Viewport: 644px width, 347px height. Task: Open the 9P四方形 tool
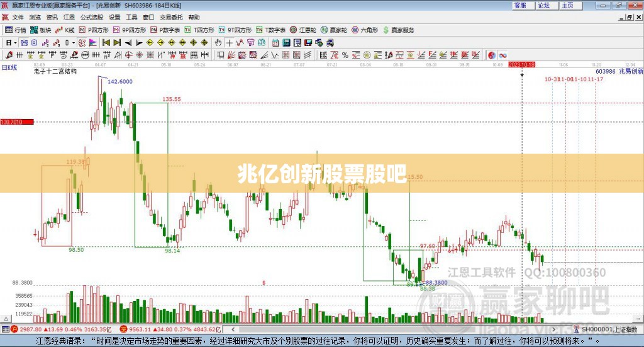point(130,30)
